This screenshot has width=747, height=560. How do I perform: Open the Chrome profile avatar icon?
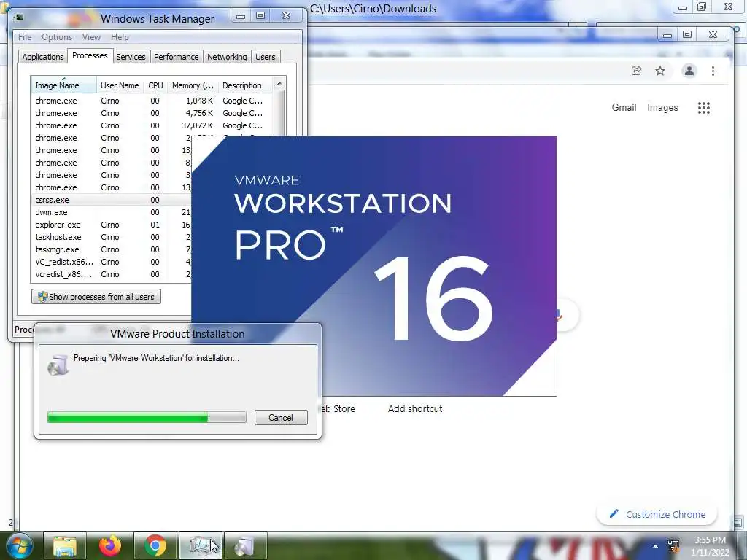click(x=689, y=71)
